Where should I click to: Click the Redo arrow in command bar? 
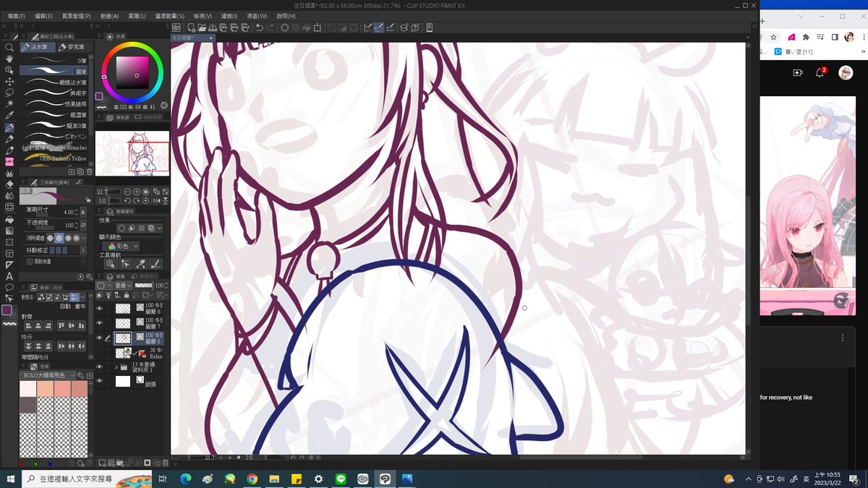pyautogui.click(x=271, y=27)
